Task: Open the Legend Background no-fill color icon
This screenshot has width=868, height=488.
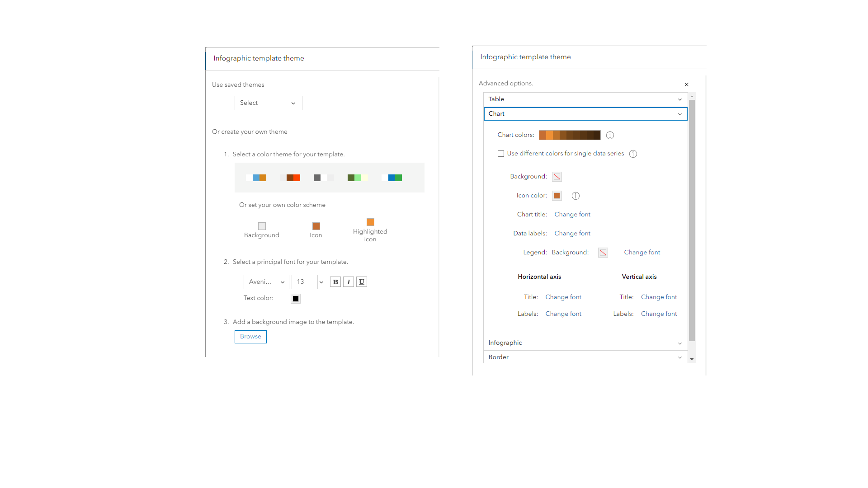Action: click(x=603, y=252)
